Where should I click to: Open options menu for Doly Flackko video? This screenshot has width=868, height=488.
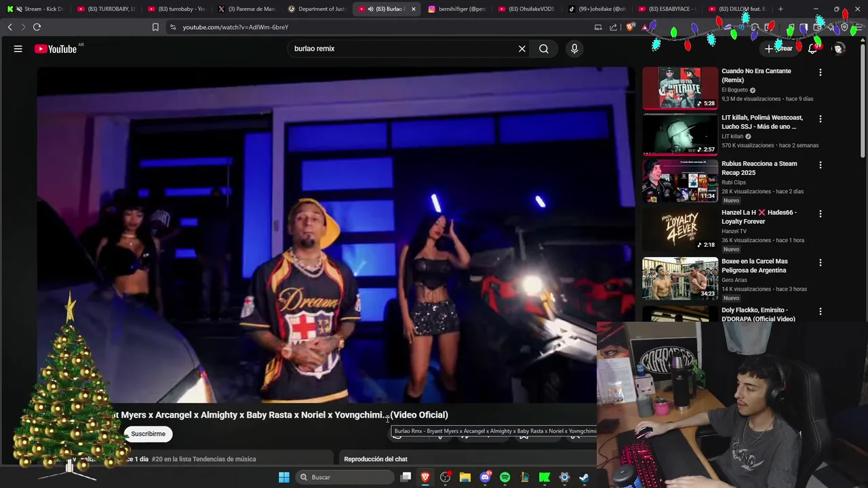[821, 311]
